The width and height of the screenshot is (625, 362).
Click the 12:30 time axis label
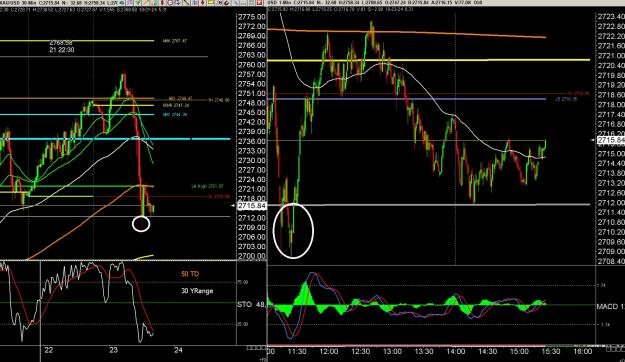360,351
